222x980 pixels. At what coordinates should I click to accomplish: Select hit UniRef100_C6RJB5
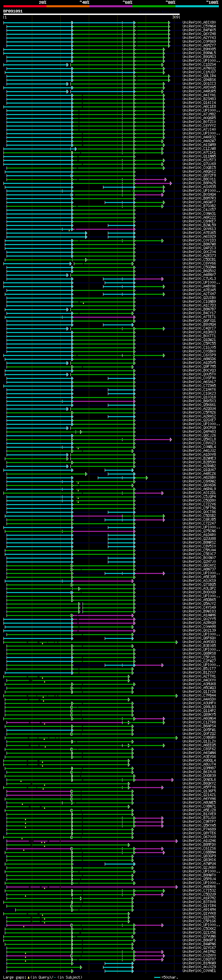tap(199, 520)
